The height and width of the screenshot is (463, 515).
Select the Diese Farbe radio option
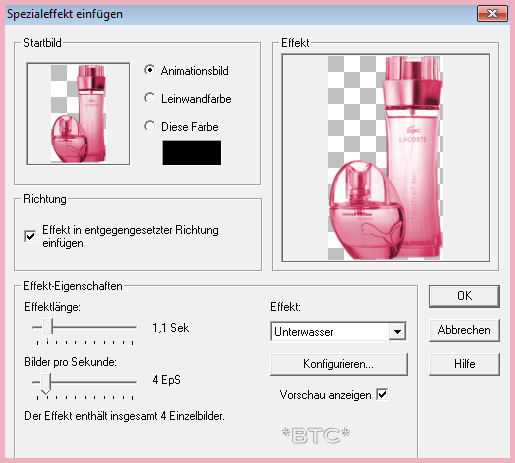[150, 126]
